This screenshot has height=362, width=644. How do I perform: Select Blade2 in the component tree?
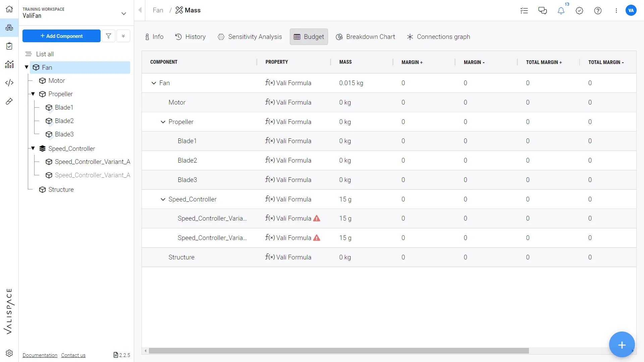64,121
